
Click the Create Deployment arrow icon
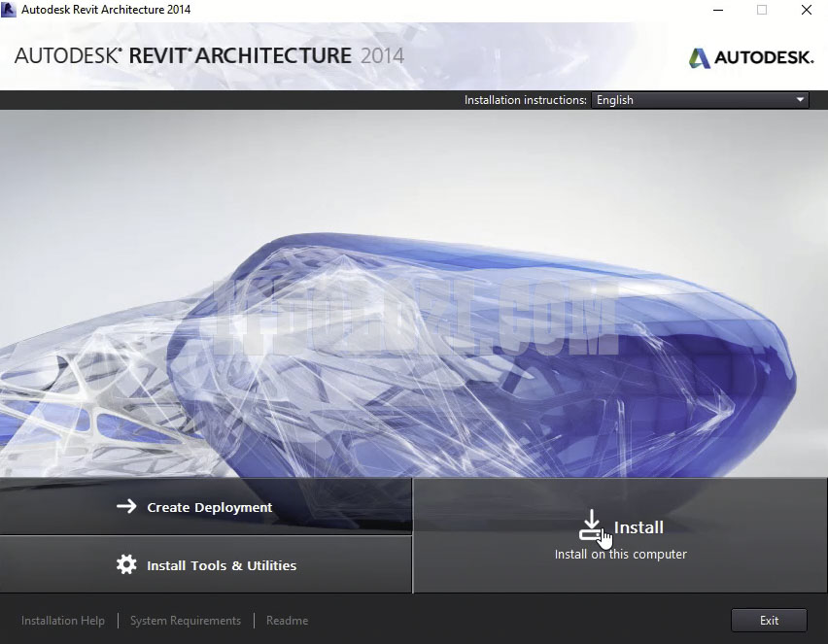click(x=129, y=506)
